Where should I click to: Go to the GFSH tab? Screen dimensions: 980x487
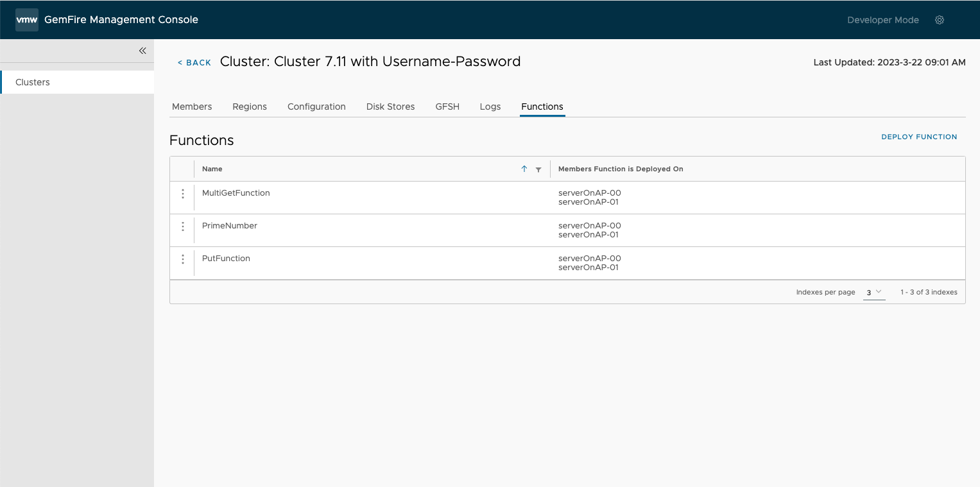447,107
